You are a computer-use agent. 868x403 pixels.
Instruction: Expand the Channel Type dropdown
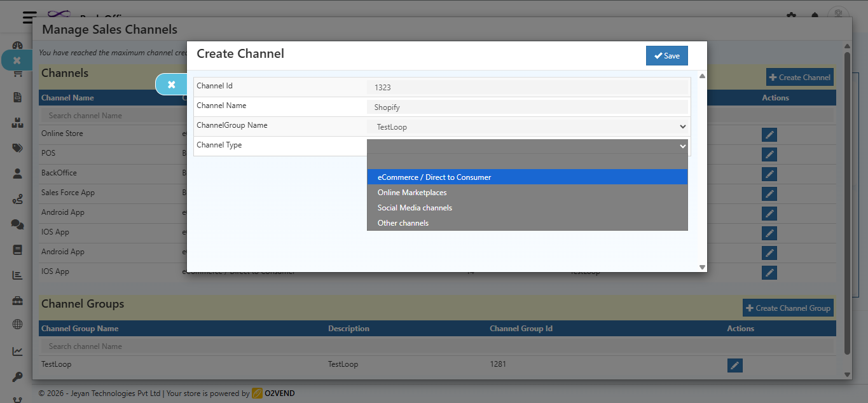point(527,146)
